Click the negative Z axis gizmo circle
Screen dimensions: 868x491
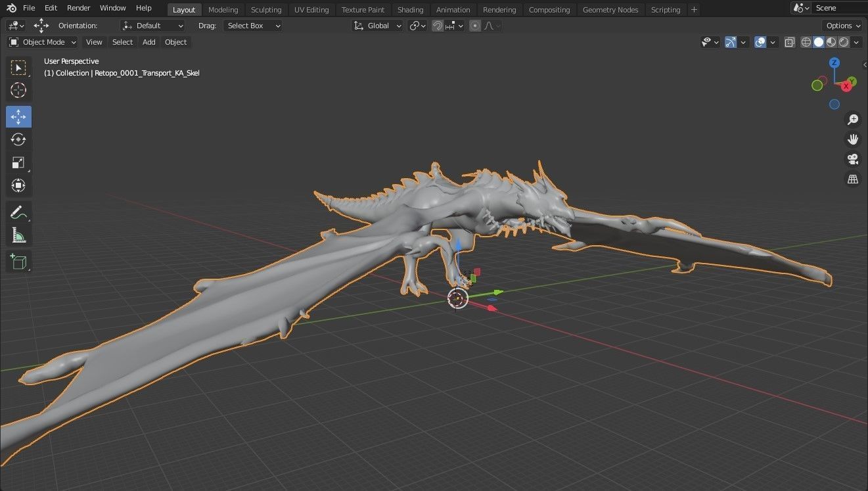coord(834,104)
